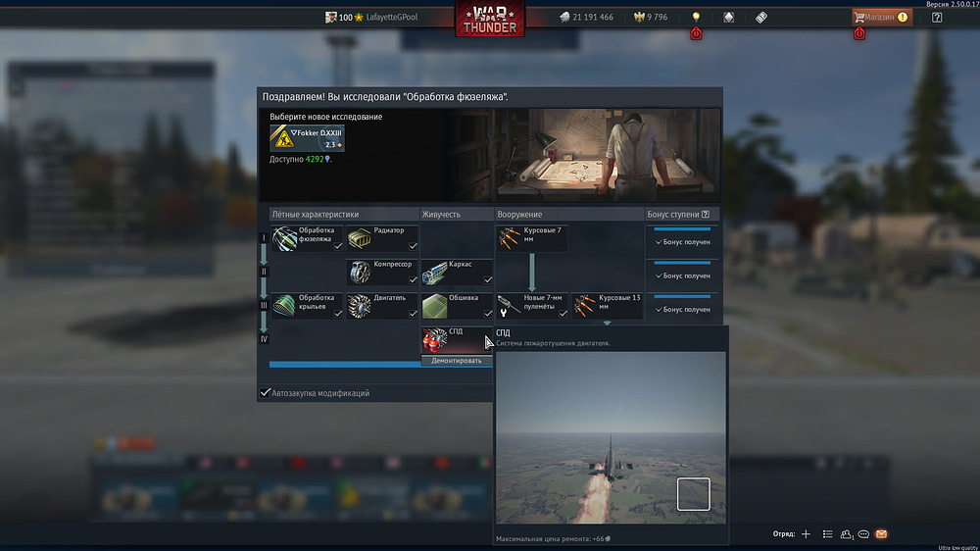Image resolution: width=980 pixels, height=551 pixels.
Task: Open the Fokker D.XXIII research selection
Action: (x=307, y=138)
